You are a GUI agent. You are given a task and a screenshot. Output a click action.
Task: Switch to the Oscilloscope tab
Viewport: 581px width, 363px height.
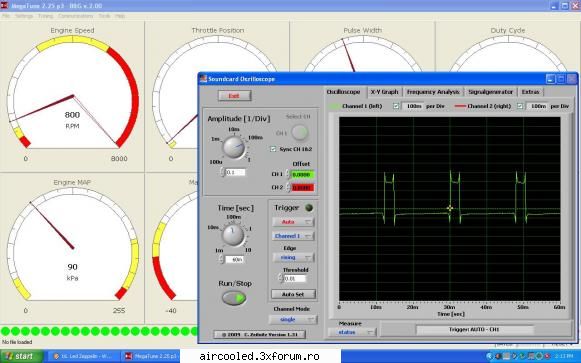tap(343, 92)
